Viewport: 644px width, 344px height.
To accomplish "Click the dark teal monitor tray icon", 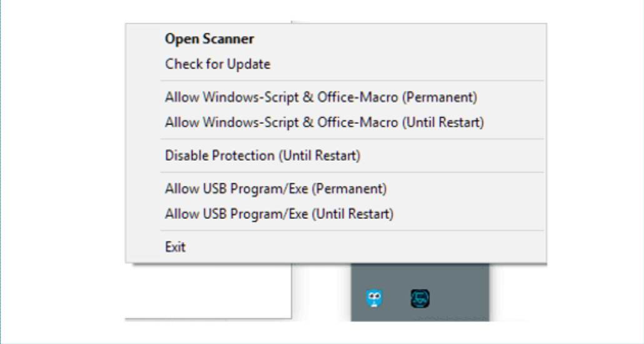I will [x=420, y=298].
